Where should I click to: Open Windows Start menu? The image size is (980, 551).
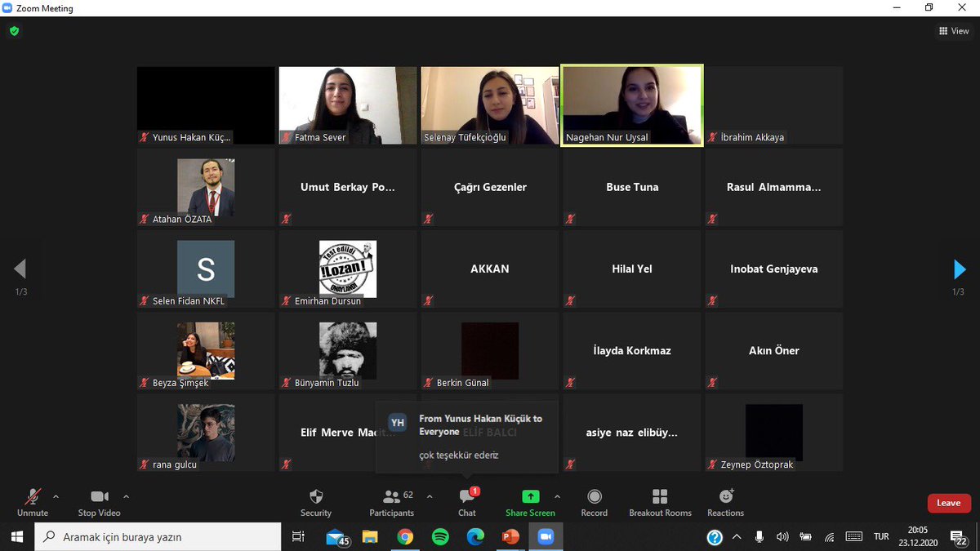coord(16,537)
